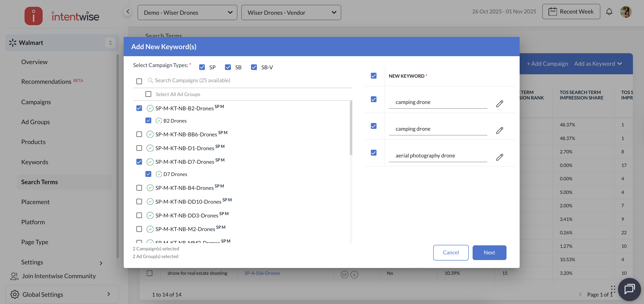Click the Cancel button
Viewport: 644px width, 304px height.
tap(450, 252)
